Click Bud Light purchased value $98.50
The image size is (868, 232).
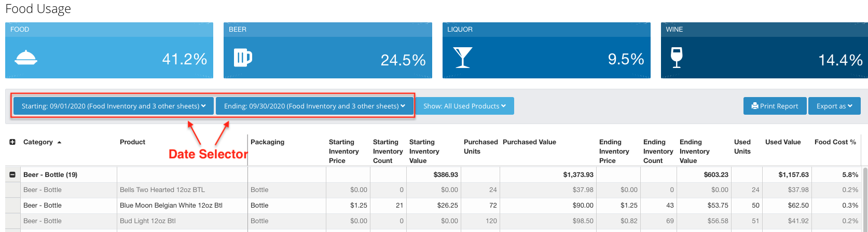click(583, 221)
